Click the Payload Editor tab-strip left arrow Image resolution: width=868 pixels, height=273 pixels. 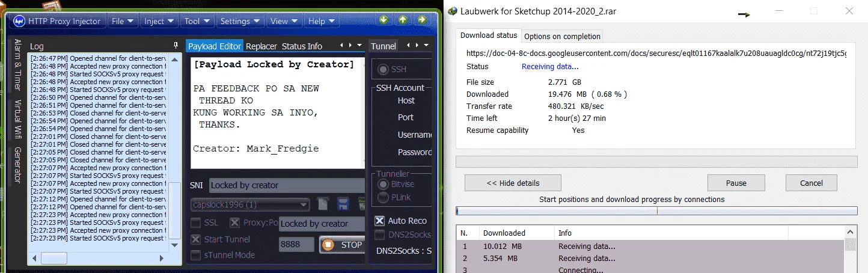(342, 46)
